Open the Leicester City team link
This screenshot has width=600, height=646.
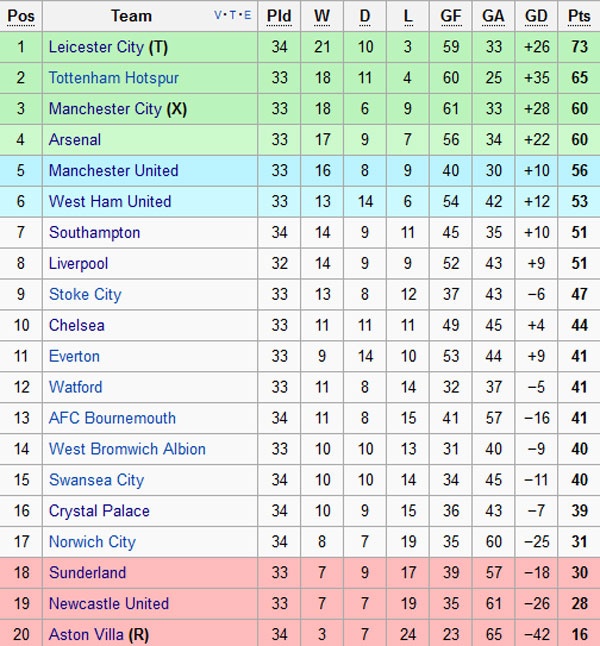coord(96,47)
